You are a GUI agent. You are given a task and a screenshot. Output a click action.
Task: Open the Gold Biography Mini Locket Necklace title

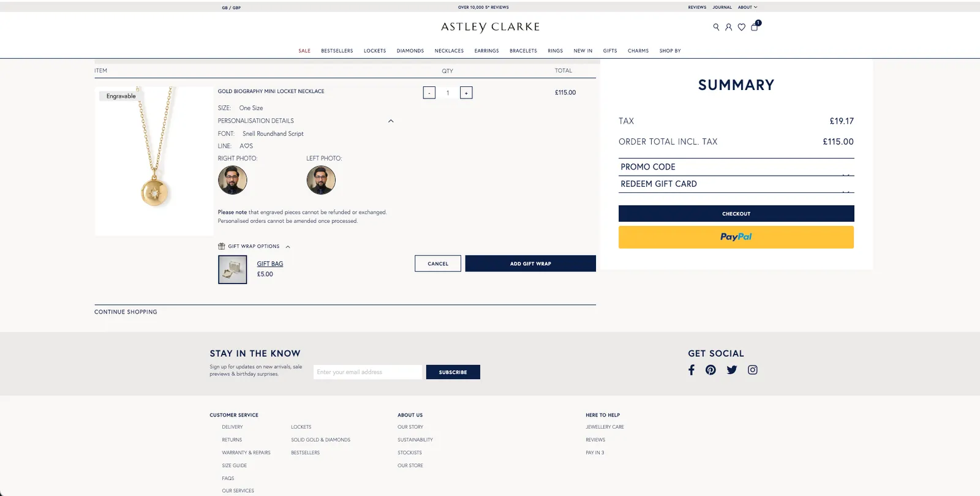[x=271, y=91]
